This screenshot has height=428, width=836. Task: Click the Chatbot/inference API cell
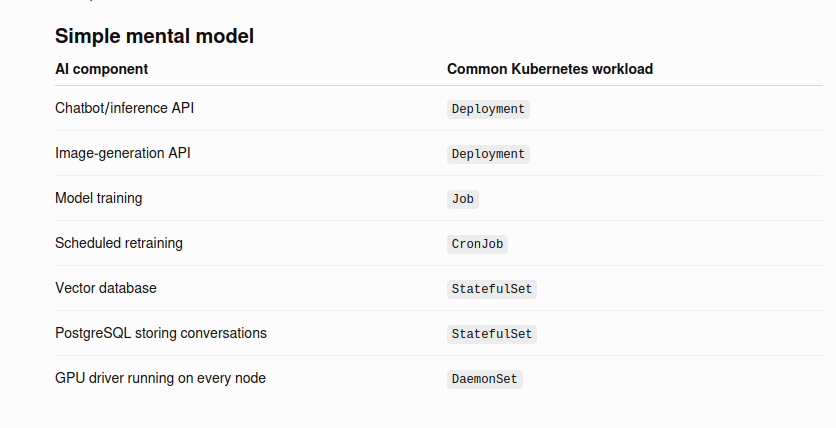pos(124,108)
